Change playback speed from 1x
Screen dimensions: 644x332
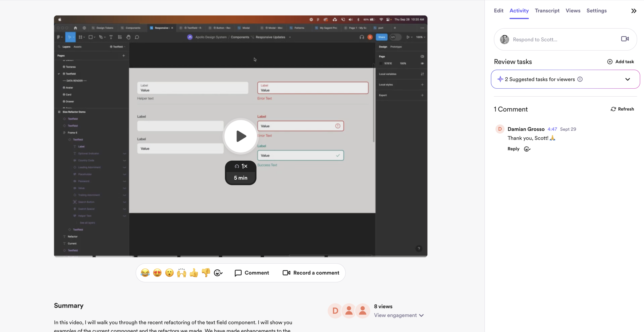pos(240,166)
